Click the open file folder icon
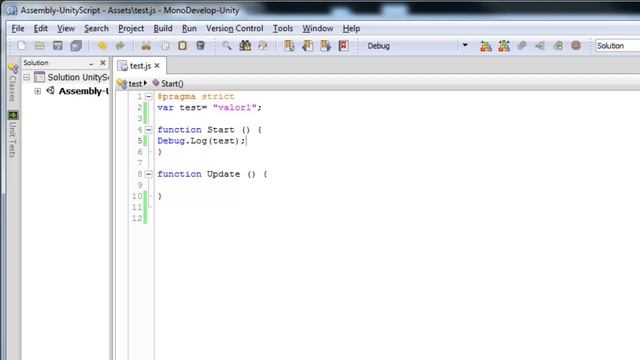The height and width of the screenshot is (360, 640). click(40, 46)
